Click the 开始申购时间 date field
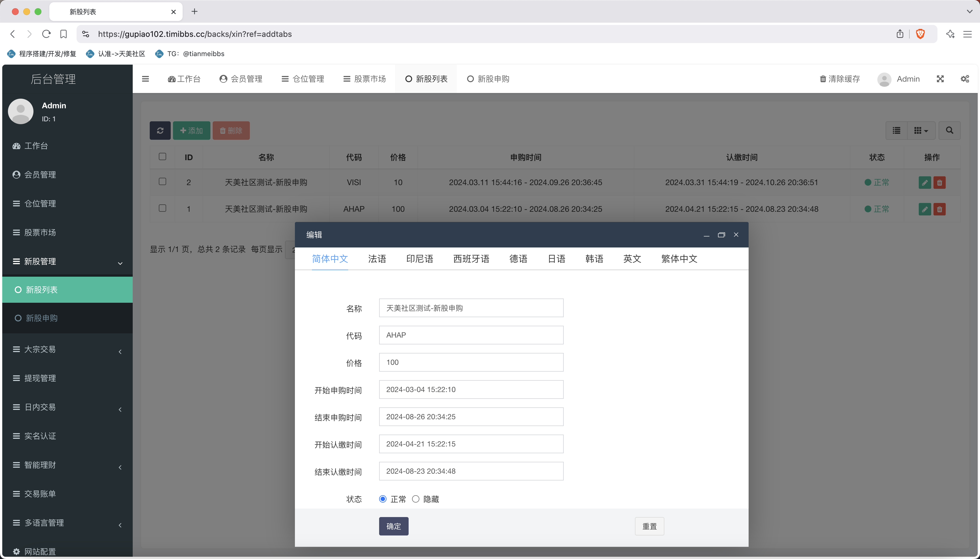Image resolution: width=980 pixels, height=559 pixels. tap(471, 389)
